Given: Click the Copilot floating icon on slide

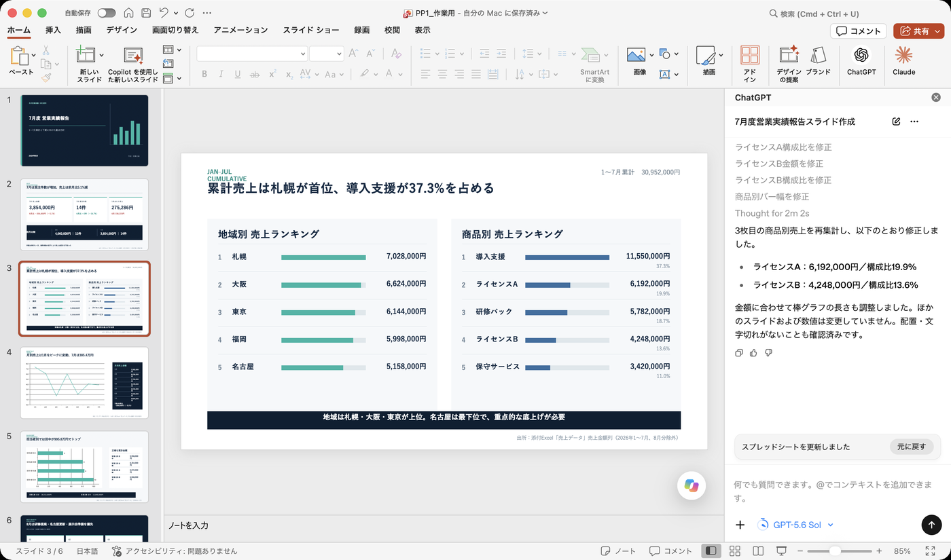Looking at the screenshot, I should pyautogui.click(x=692, y=485).
